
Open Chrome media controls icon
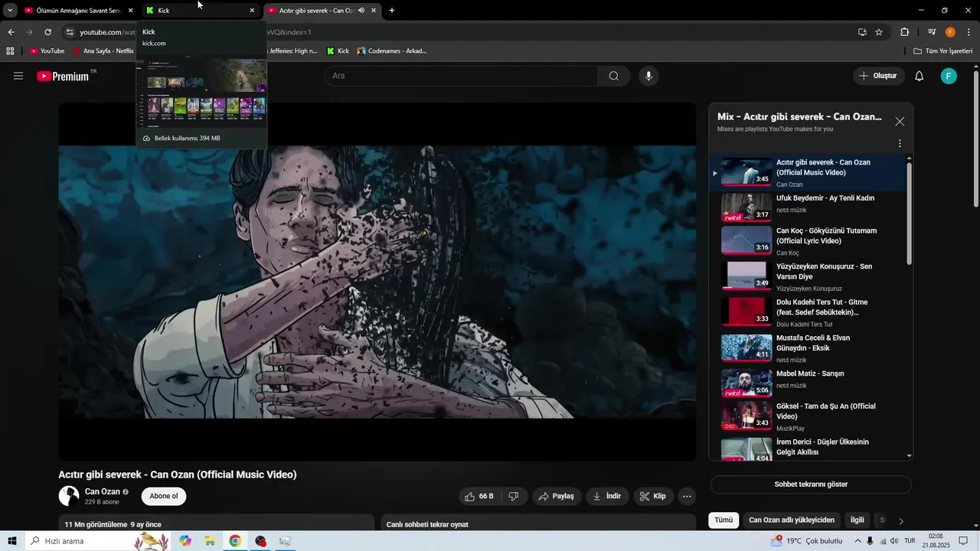(932, 32)
